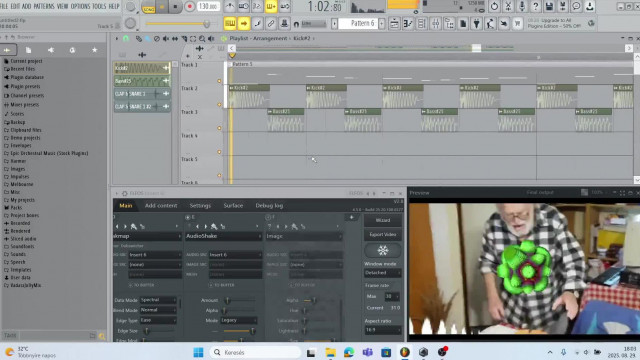Click the link icon in toolbar

(x=271, y=24)
